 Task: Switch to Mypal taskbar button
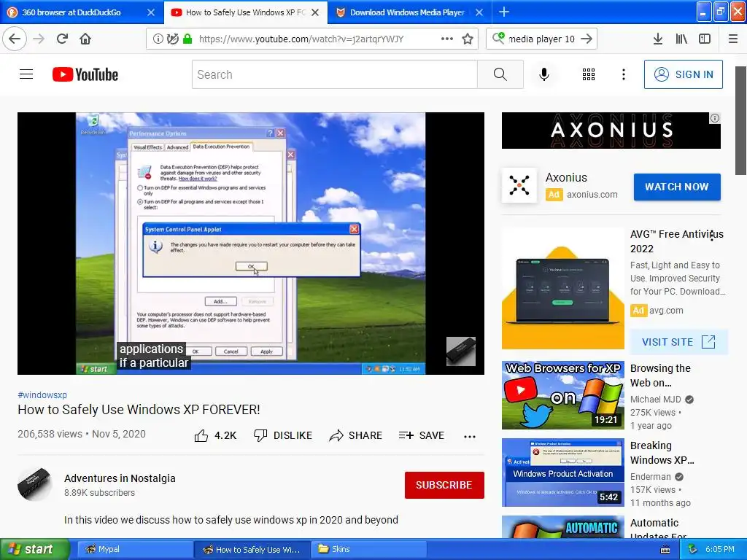(135, 550)
